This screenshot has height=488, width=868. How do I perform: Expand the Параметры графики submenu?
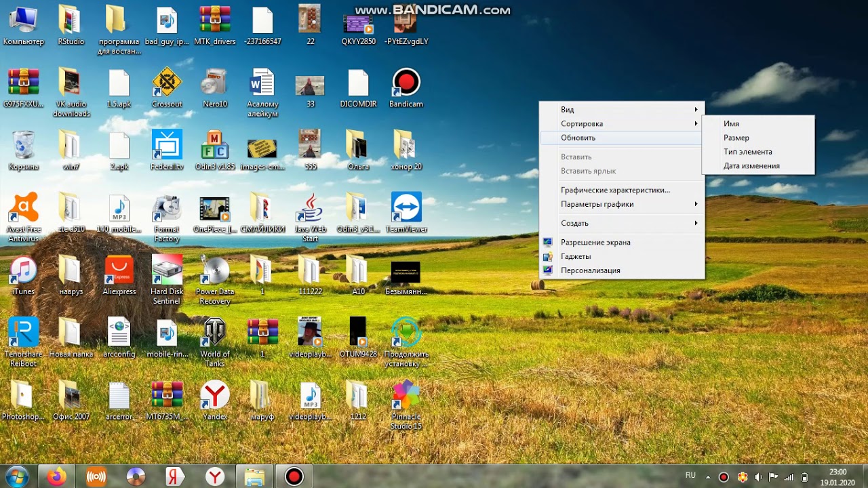pos(622,204)
